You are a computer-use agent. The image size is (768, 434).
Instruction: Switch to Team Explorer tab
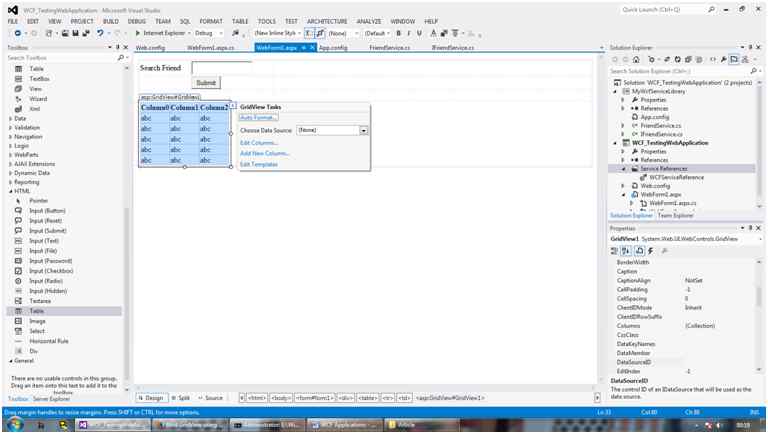point(675,216)
